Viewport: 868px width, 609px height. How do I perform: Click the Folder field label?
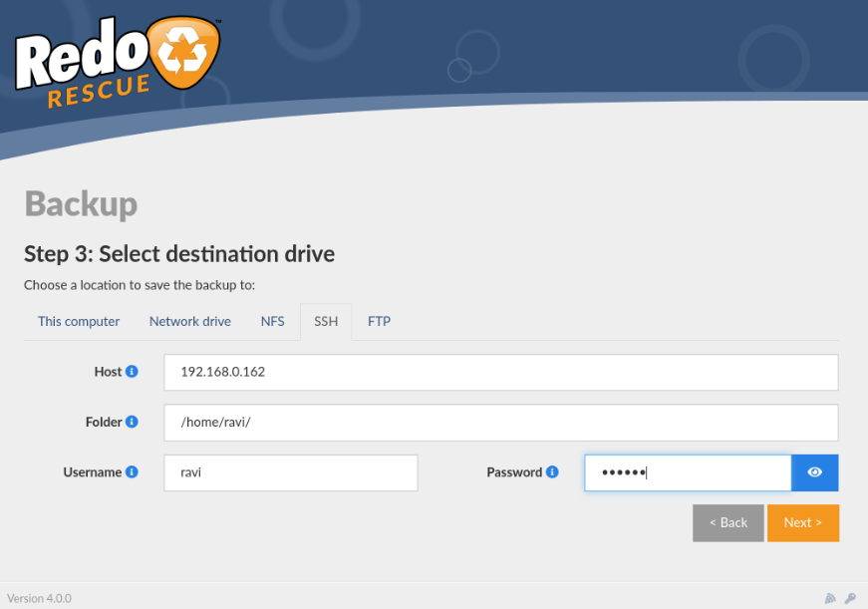pyautogui.click(x=104, y=422)
